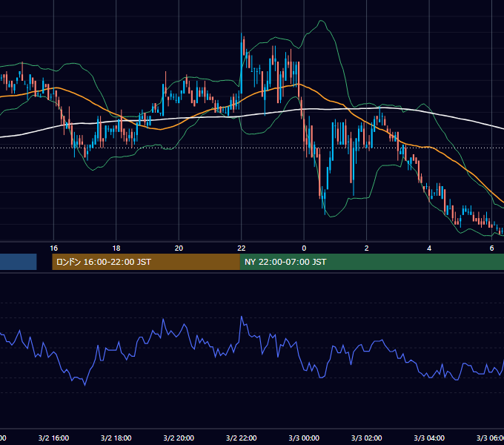Click the 22 hour label on price chart axis

pyautogui.click(x=242, y=248)
